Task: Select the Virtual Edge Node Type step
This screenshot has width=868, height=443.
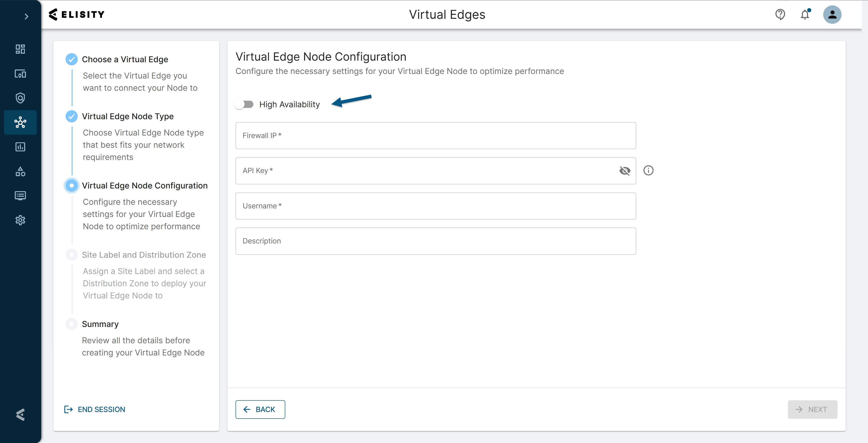Action: point(128,116)
